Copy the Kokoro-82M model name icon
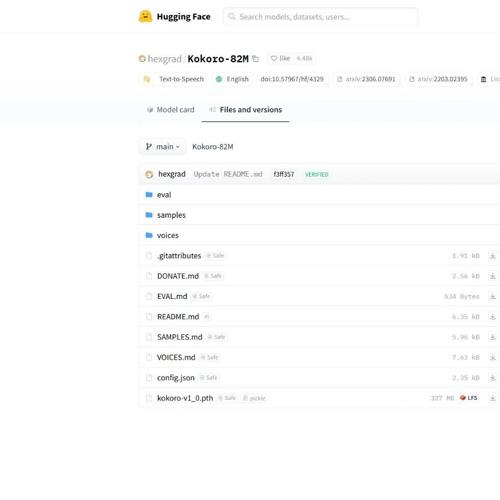 click(x=256, y=59)
